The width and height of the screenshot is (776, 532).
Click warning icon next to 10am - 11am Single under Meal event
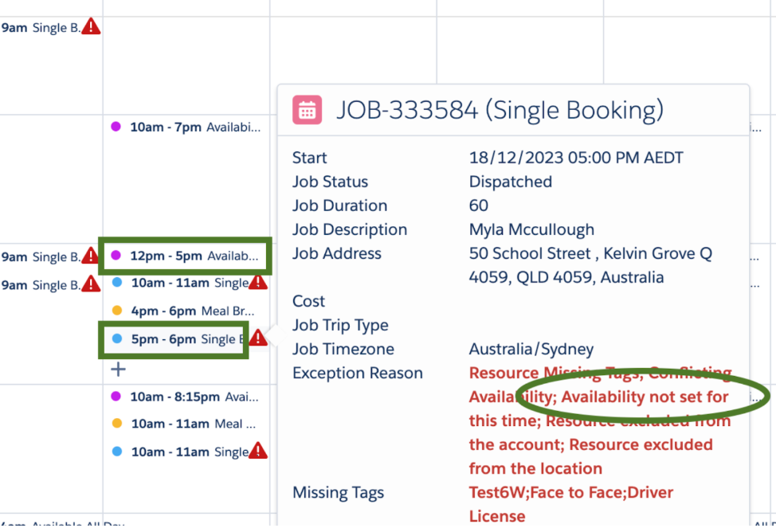258,452
